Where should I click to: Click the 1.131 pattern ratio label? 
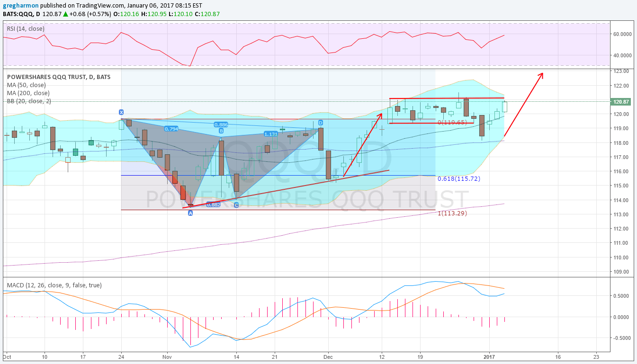coord(270,134)
